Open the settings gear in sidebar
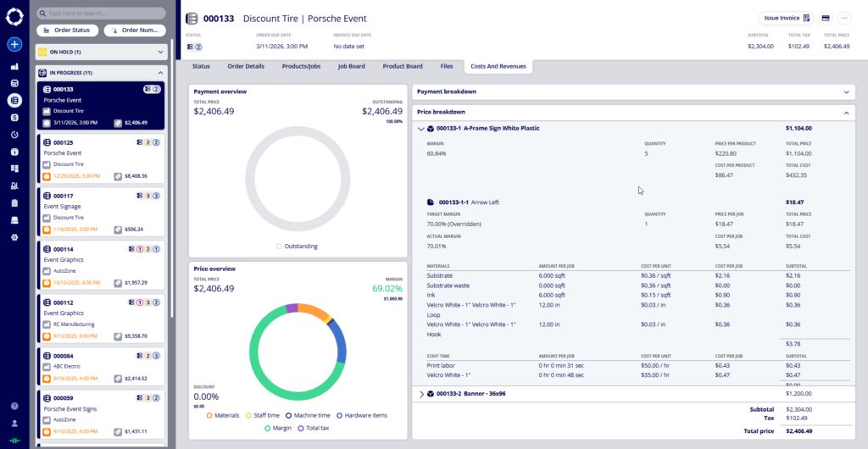 pyautogui.click(x=14, y=237)
